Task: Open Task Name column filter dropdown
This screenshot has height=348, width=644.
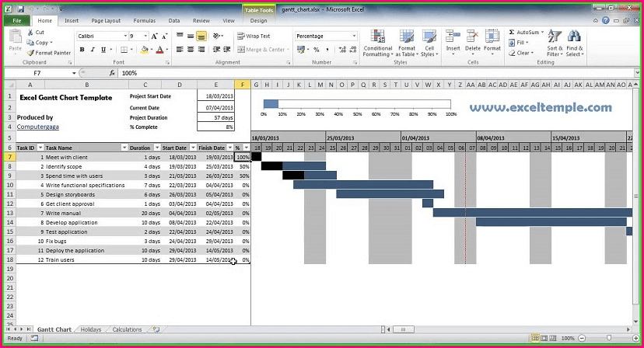Action: click(x=124, y=148)
